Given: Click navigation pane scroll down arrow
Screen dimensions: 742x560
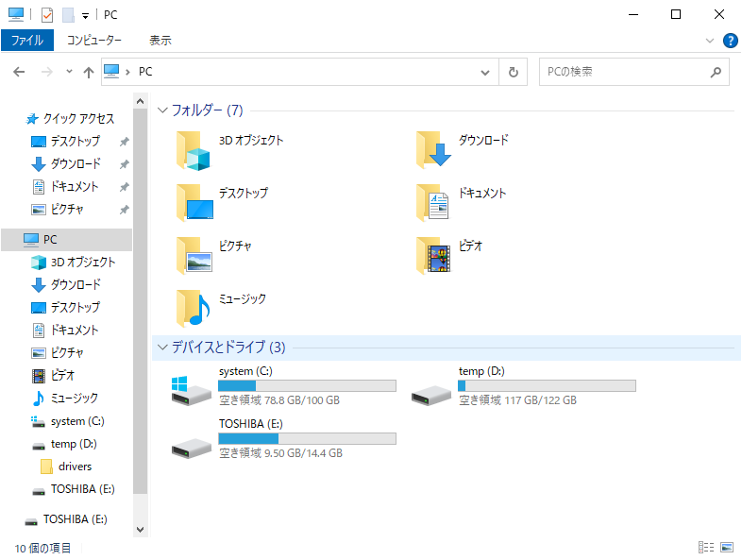Looking at the screenshot, I should coord(140,530).
